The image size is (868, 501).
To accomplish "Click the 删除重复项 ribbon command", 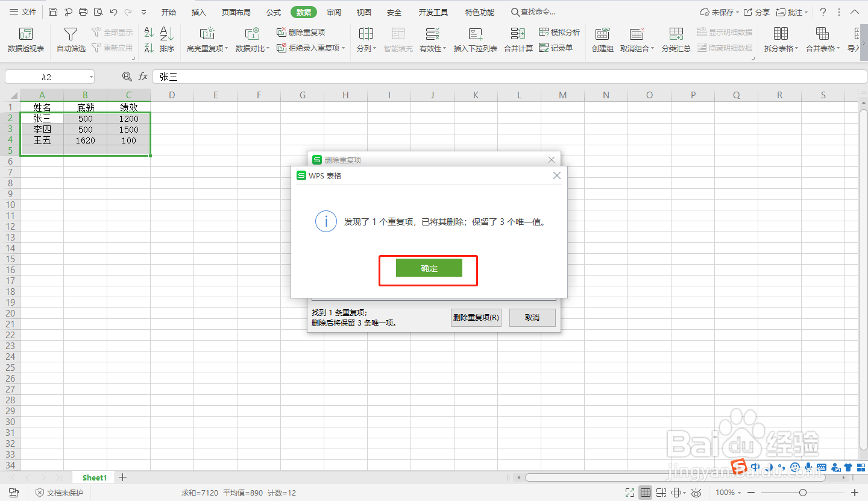I will (x=301, y=32).
